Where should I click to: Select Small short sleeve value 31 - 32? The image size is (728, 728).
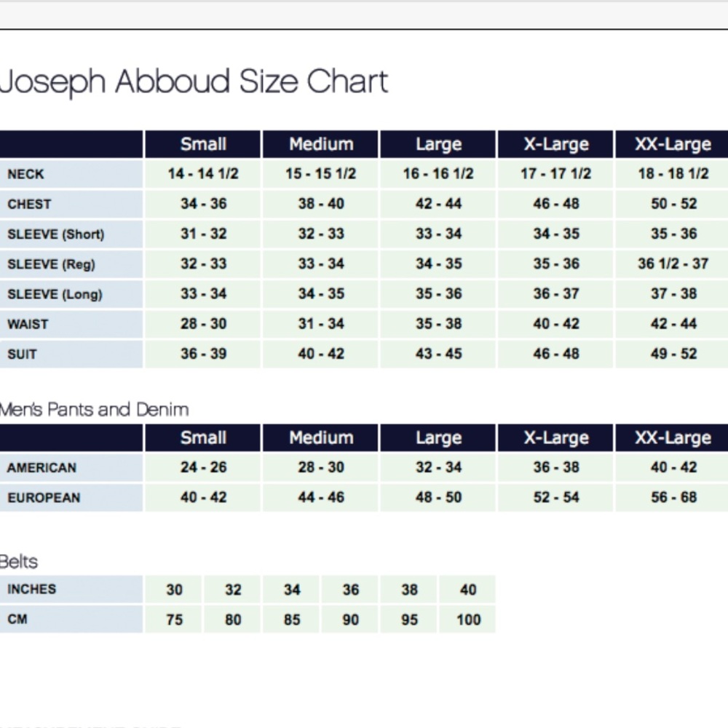point(203,234)
